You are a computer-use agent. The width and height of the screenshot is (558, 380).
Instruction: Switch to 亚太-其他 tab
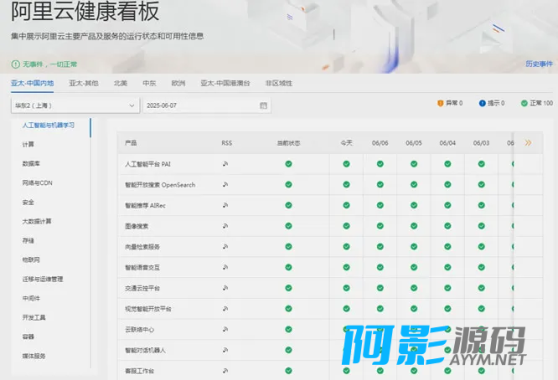pos(84,83)
